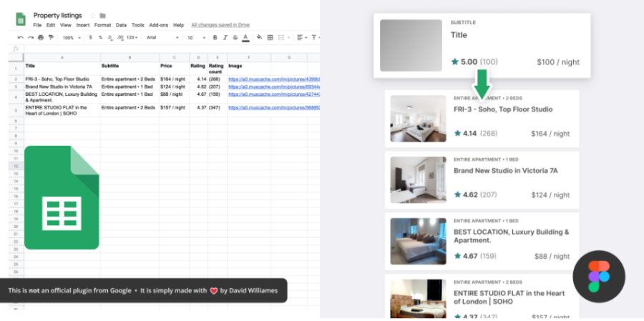Click the redo arrow in the toolbar
The height and width of the screenshot is (321, 644).
click(31, 37)
